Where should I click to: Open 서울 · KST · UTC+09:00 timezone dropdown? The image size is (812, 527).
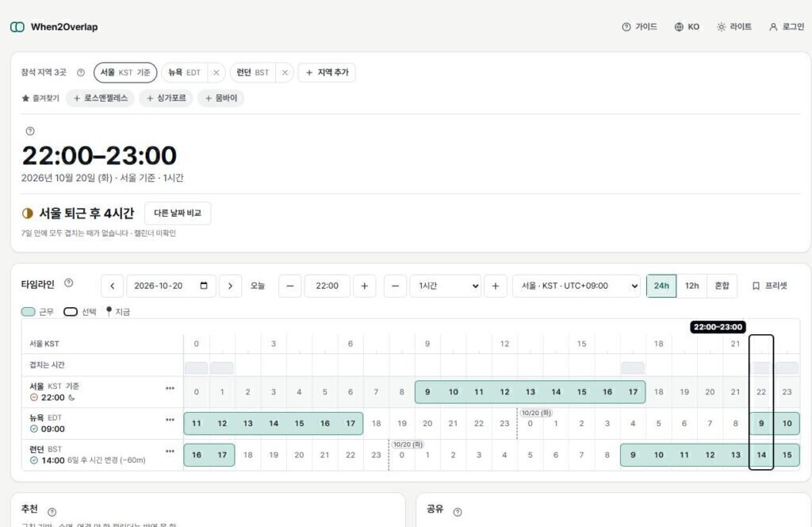click(576, 286)
